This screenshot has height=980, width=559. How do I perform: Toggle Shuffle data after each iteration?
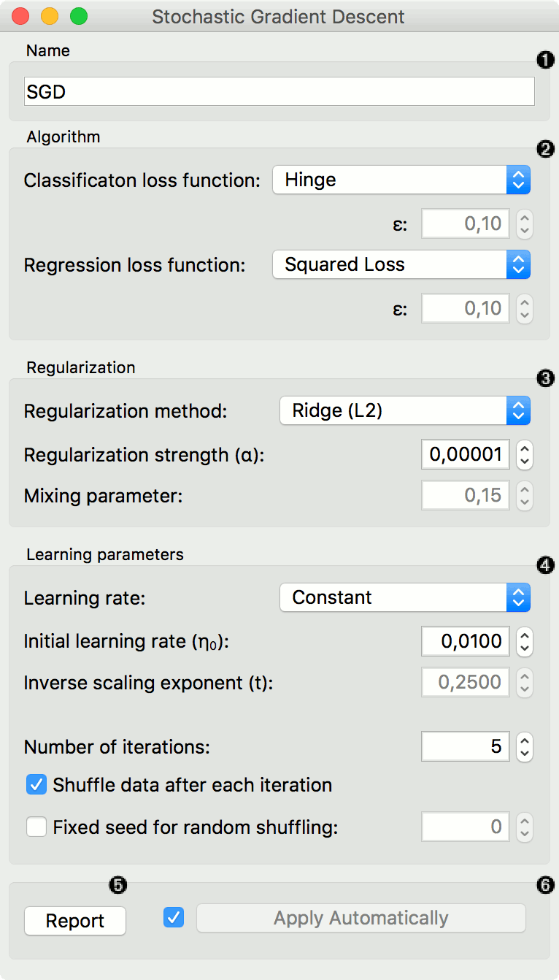coord(36,785)
